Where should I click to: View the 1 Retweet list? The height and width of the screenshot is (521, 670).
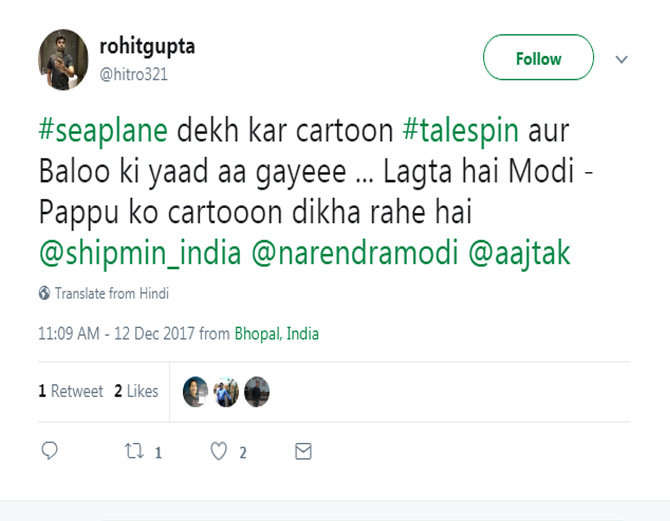71,391
